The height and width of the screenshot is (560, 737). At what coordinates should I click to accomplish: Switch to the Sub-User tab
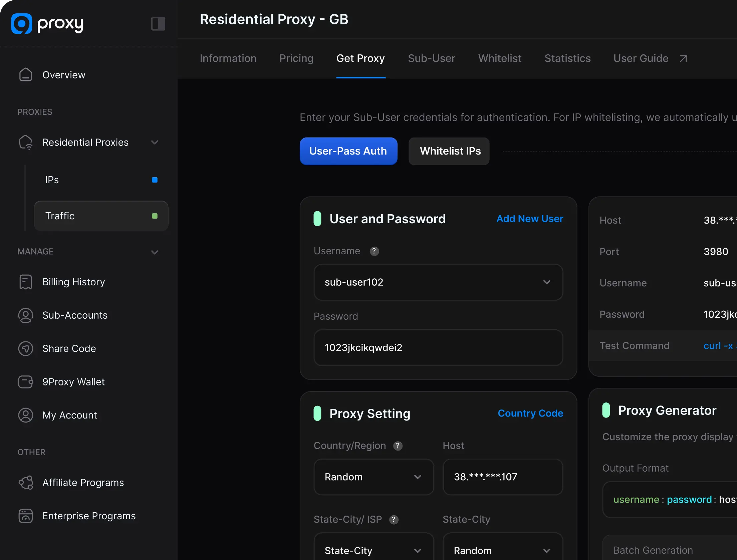(431, 58)
